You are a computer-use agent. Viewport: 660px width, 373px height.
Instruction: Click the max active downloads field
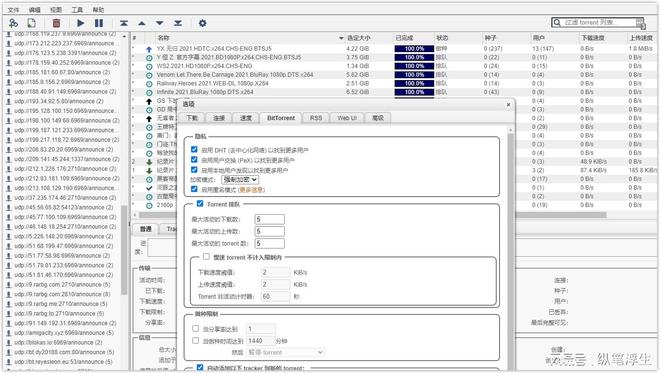tap(269, 219)
